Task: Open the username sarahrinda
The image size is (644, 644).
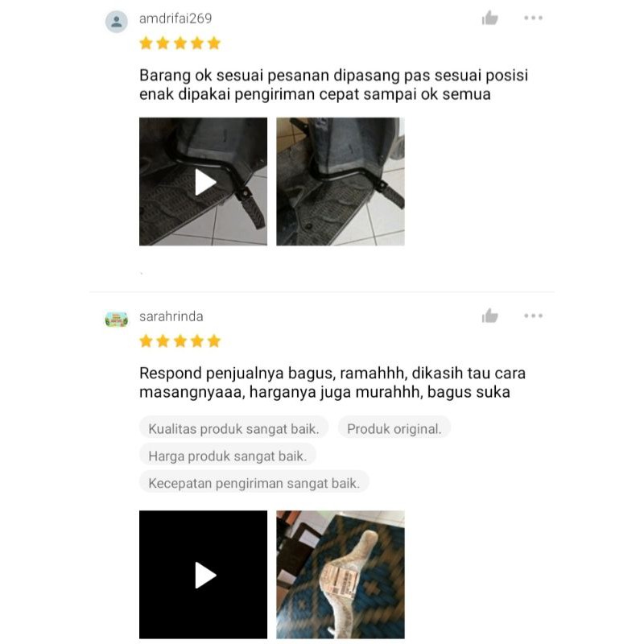Action: coord(171,316)
